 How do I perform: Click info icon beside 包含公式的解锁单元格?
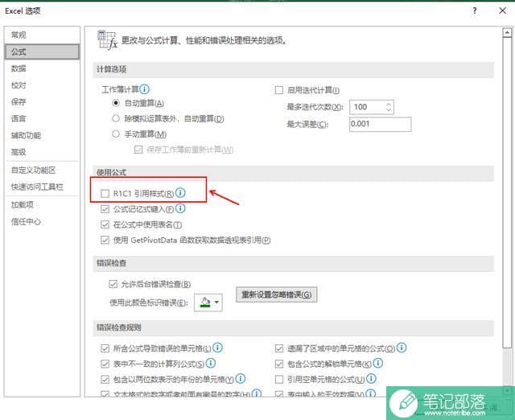point(378,363)
